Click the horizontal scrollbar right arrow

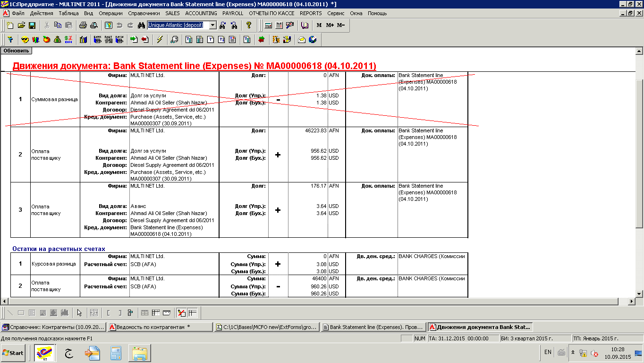tap(632, 302)
